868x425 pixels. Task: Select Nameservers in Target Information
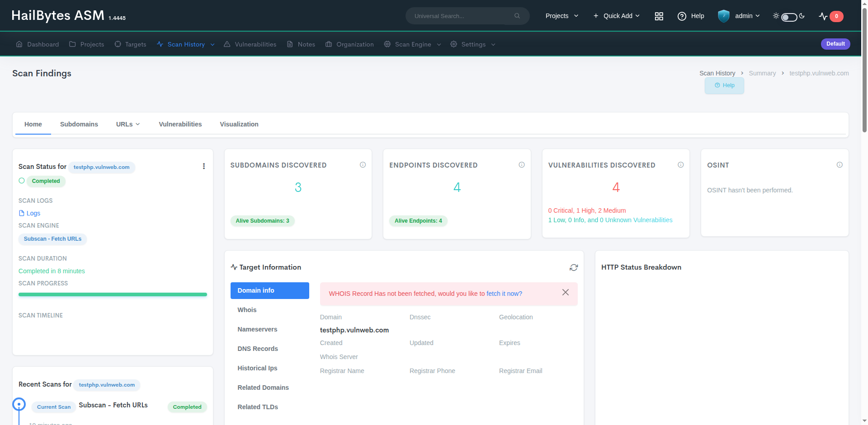pyautogui.click(x=270, y=329)
